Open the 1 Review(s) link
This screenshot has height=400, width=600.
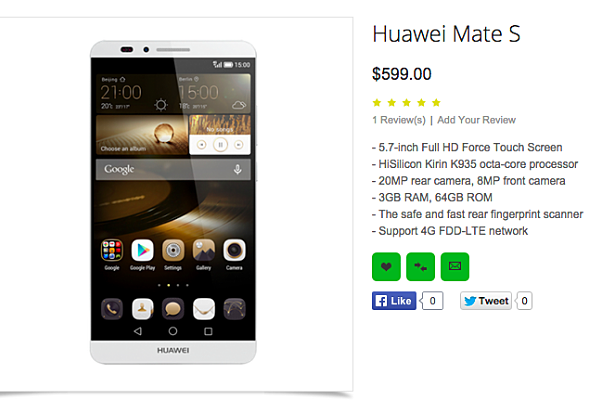399,120
